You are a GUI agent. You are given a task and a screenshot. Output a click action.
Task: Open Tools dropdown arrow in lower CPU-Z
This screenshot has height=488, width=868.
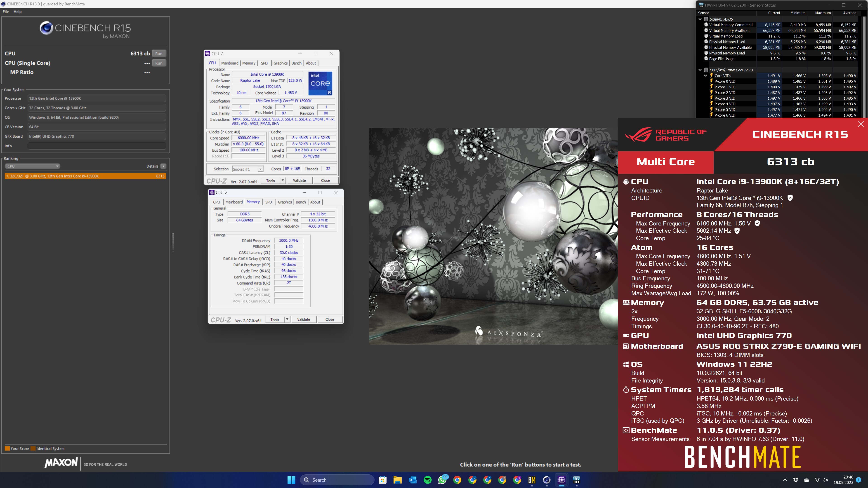pos(287,319)
